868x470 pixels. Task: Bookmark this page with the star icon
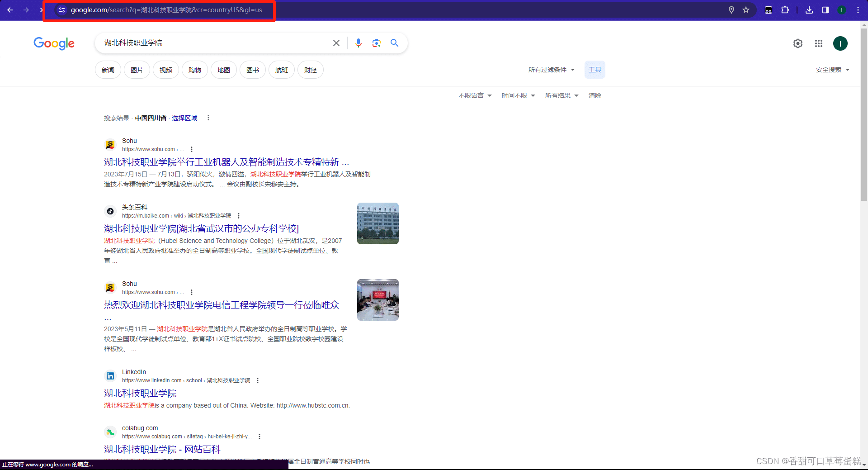click(x=746, y=10)
